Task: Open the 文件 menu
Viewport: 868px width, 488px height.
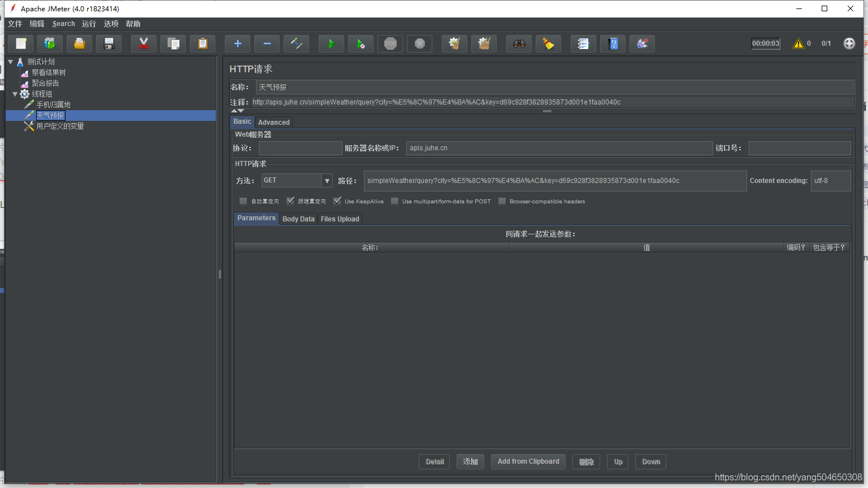Action: click(15, 24)
